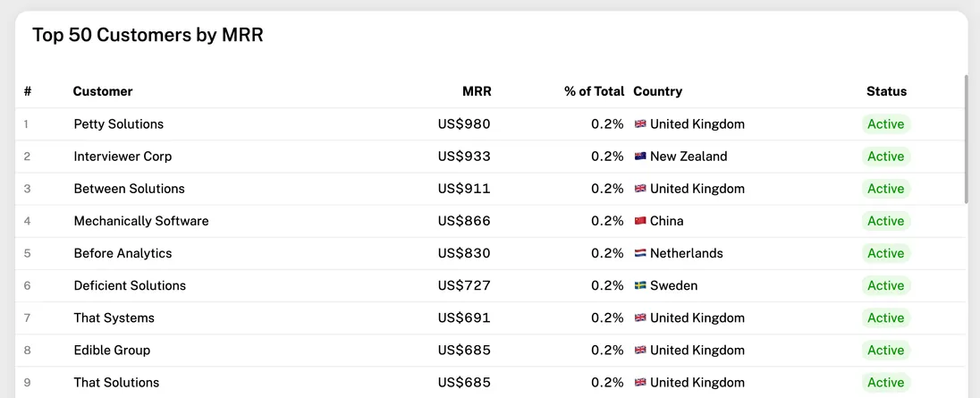The width and height of the screenshot is (980, 398).
Task: Click the Netherlands flag icon
Action: 639,253
